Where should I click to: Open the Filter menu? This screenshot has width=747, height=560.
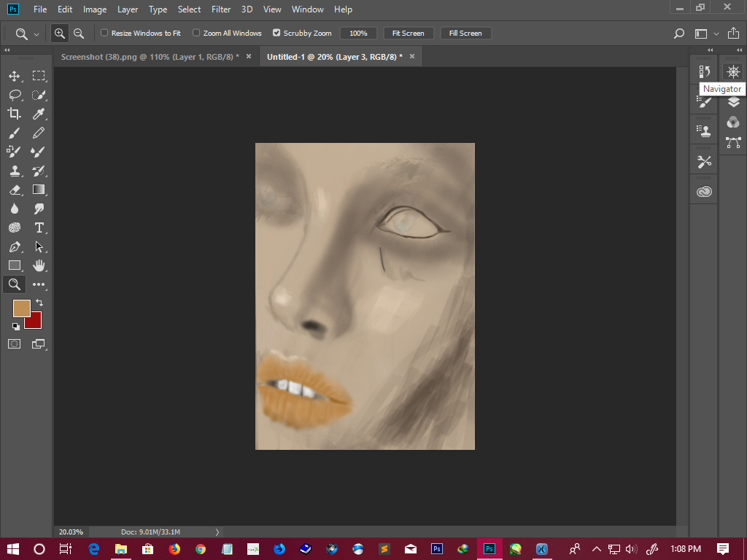[221, 9]
